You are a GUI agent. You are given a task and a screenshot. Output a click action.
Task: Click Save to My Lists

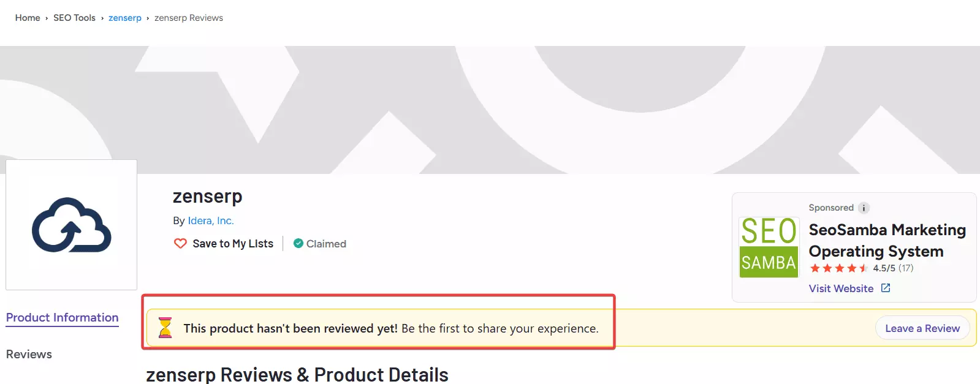(x=232, y=243)
